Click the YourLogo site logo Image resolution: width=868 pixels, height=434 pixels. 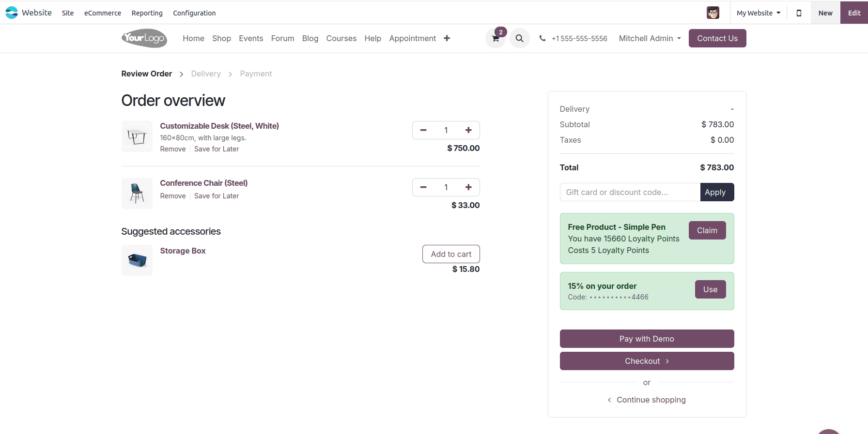coord(144,38)
